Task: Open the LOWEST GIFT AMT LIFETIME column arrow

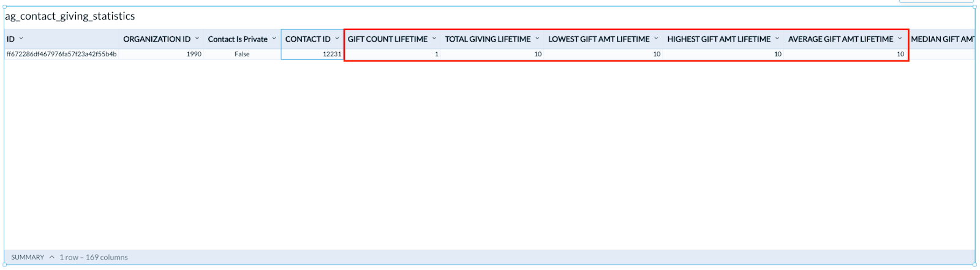Action: tap(656, 39)
